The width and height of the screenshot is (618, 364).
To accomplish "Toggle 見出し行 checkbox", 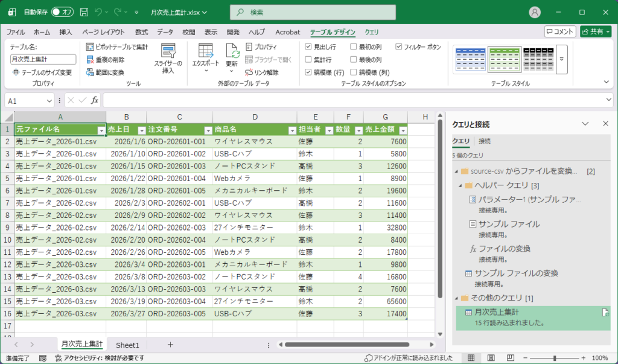I will coord(308,46).
